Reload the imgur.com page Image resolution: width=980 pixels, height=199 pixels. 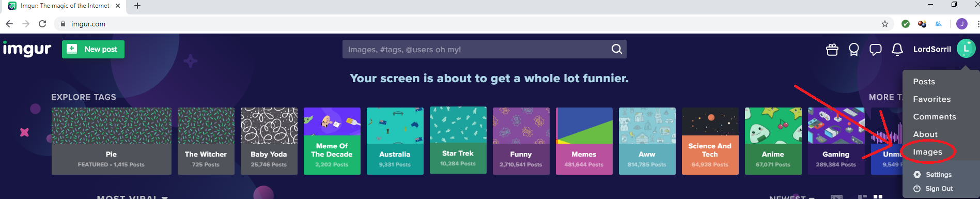point(42,24)
